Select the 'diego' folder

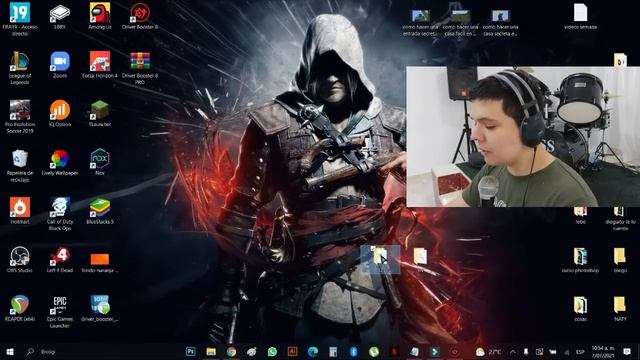point(620,260)
